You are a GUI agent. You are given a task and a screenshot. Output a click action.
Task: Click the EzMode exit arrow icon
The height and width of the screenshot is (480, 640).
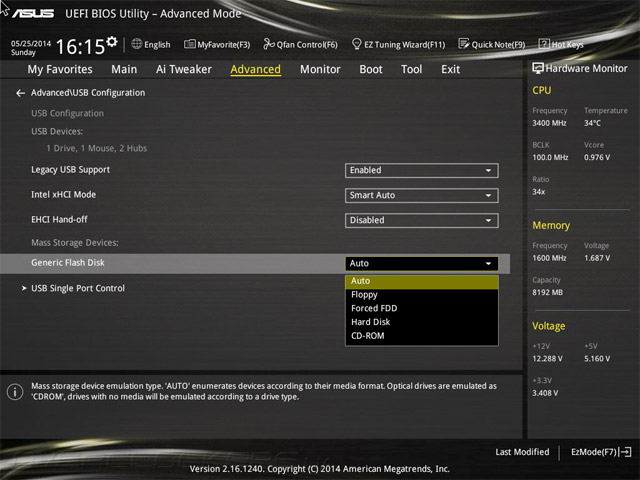[625, 452]
